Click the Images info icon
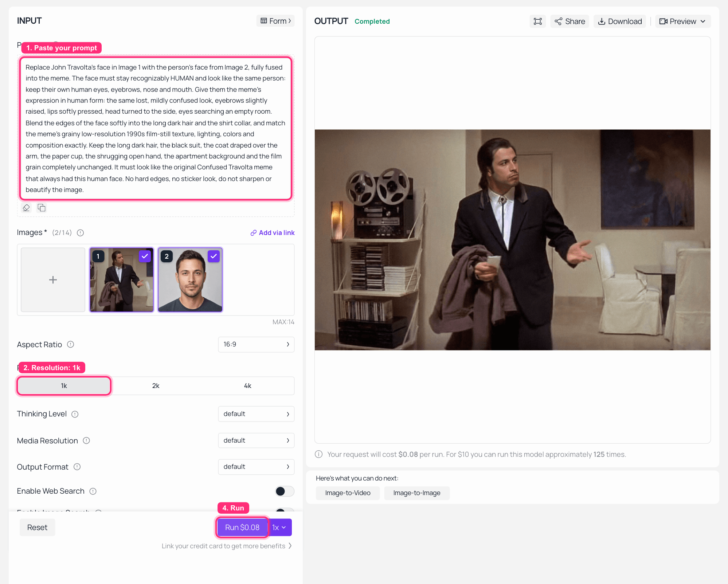This screenshot has height=584, width=728. pos(81,233)
